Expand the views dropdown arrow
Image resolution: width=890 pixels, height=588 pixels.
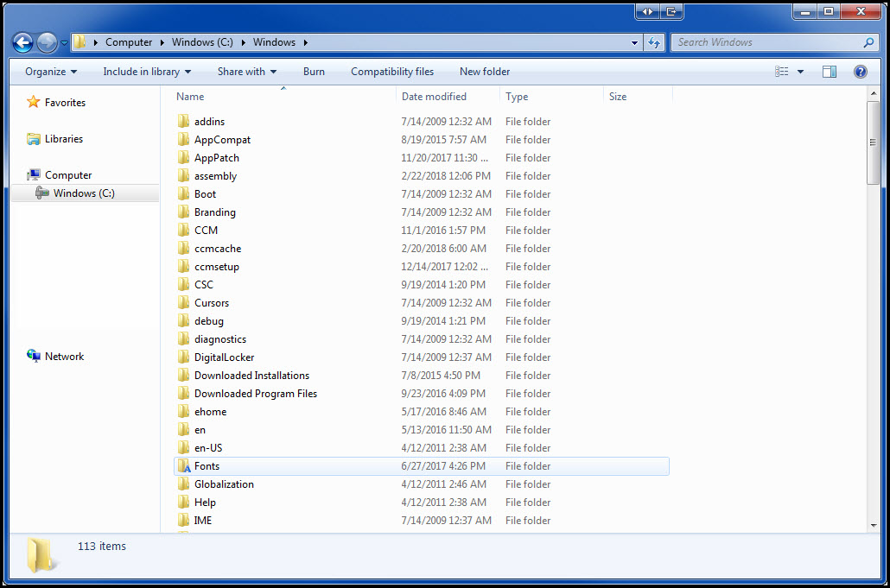[799, 72]
